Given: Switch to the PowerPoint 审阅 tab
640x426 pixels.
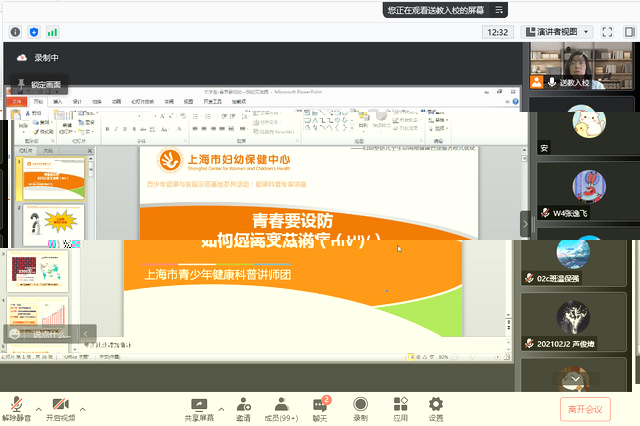Looking at the screenshot, I should [x=169, y=102].
